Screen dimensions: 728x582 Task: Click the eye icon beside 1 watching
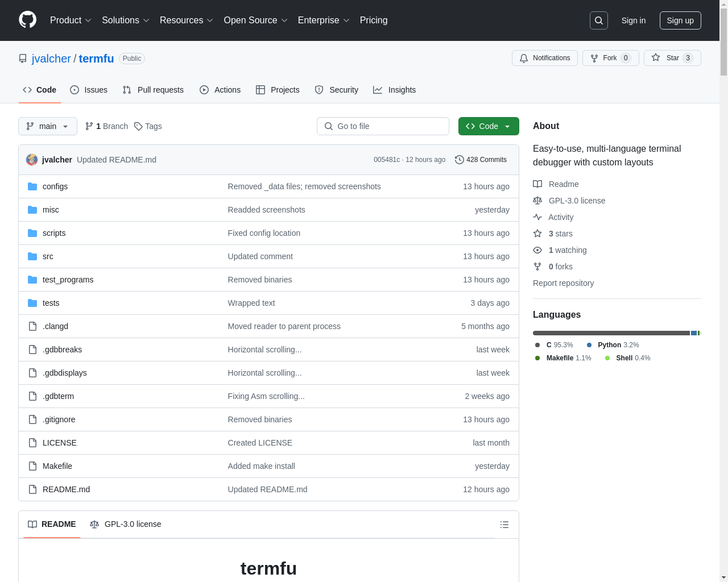click(x=537, y=250)
